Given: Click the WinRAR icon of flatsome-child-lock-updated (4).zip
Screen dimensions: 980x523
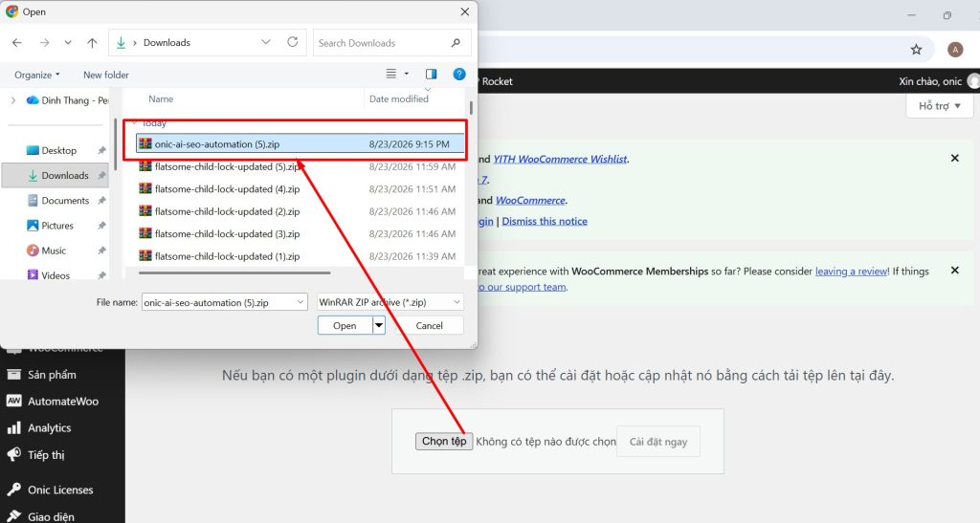Looking at the screenshot, I should pyautogui.click(x=145, y=188).
